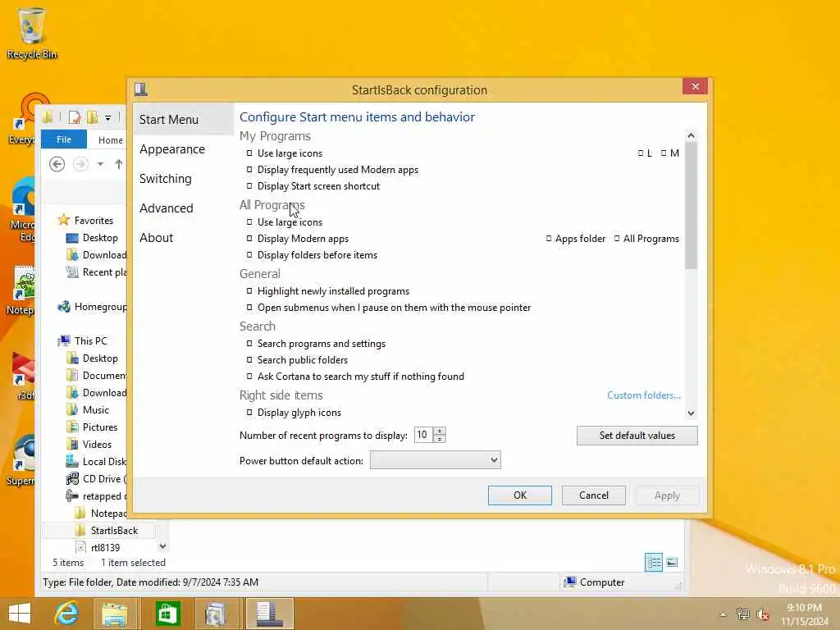840x630 pixels.
Task: Click the StartIsBack title bar icon
Action: (141, 89)
